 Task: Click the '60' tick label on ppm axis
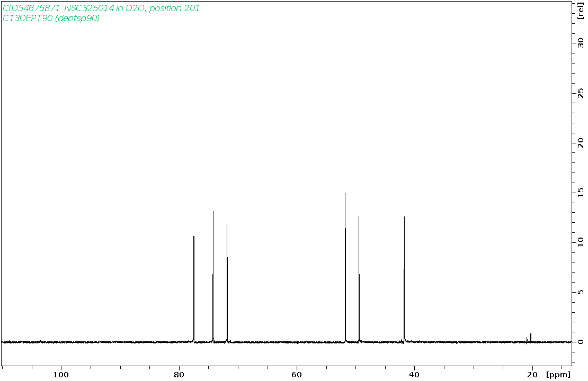tap(297, 374)
